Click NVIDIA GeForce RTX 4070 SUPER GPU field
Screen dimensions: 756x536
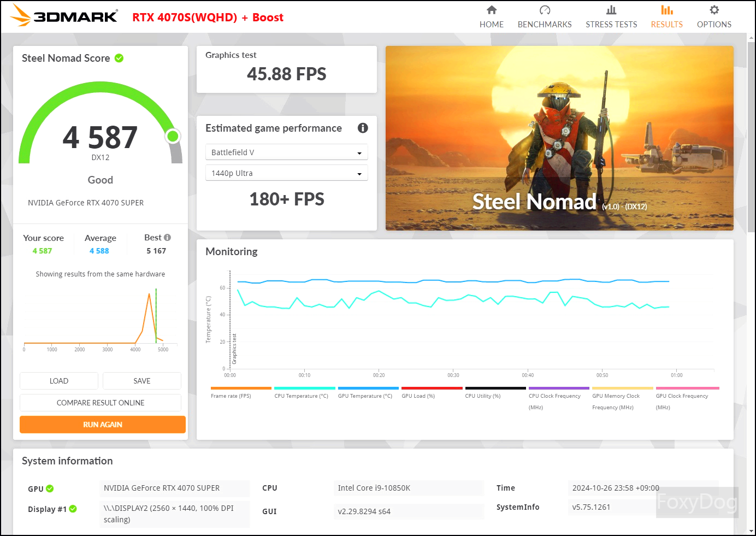point(174,488)
